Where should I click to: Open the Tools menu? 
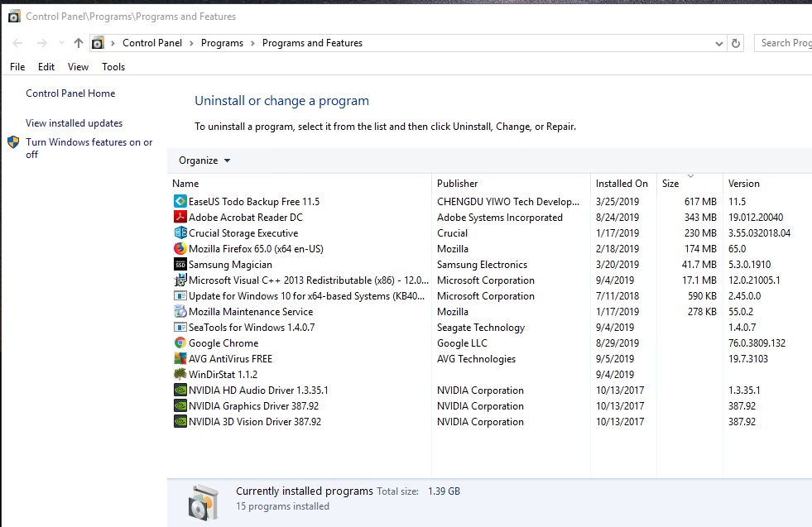pos(113,67)
